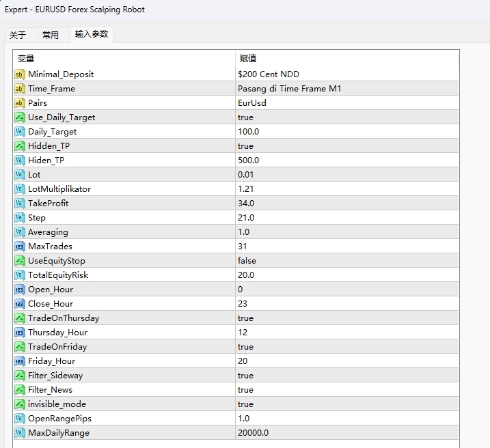Click the string icon beside Minimal_Deposit

pos(20,74)
